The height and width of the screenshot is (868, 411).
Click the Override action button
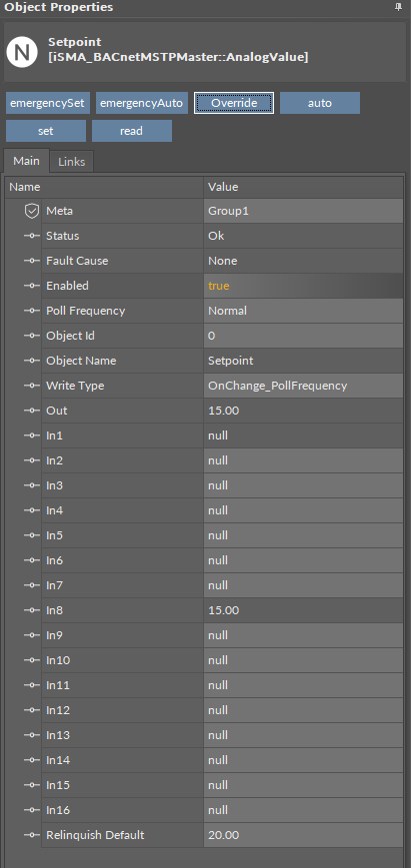click(x=234, y=103)
